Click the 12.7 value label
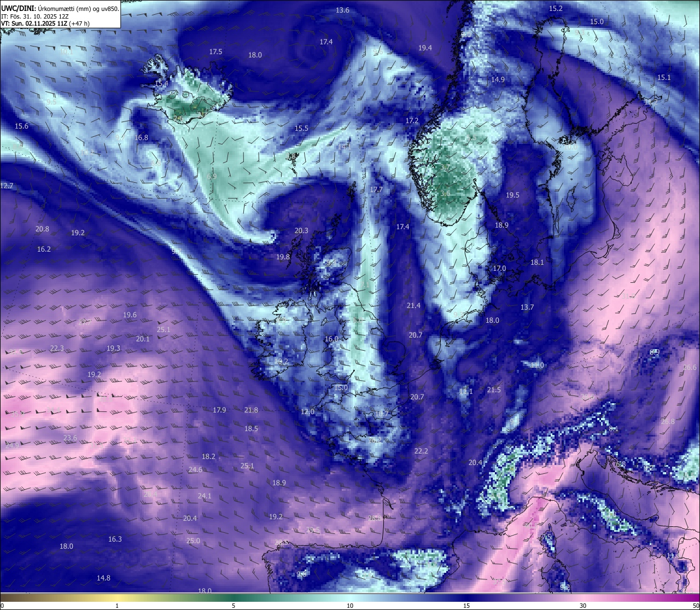The height and width of the screenshot is (610, 700). (7, 186)
